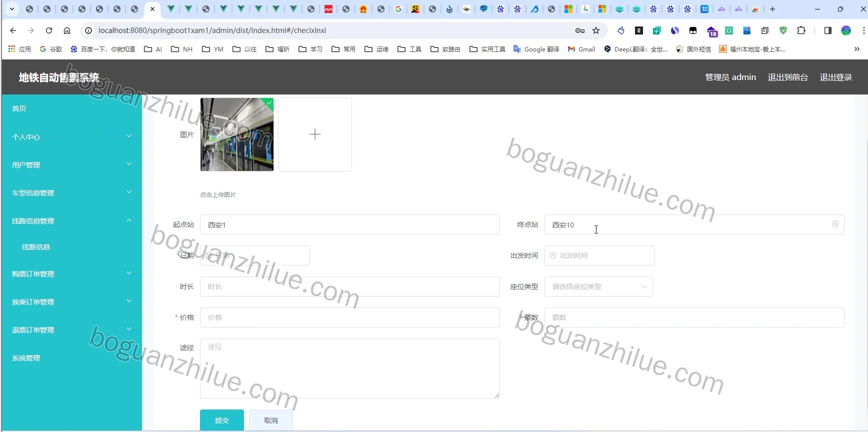Open the saved passwords key icon
The width and height of the screenshot is (868, 432).
[580, 30]
